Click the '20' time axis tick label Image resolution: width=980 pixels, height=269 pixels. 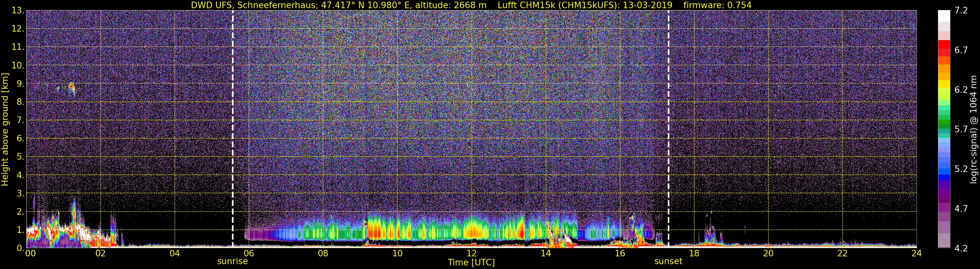pos(768,253)
